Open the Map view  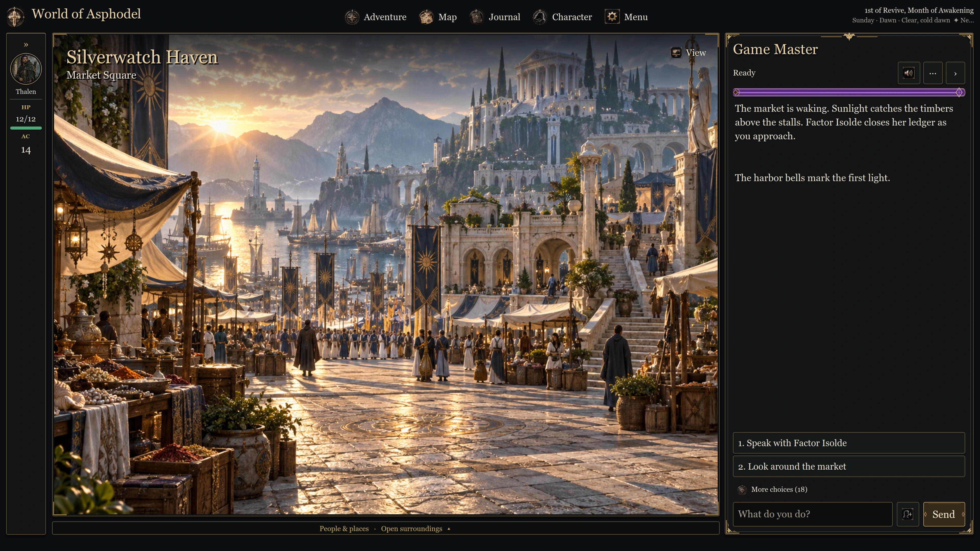[438, 17]
